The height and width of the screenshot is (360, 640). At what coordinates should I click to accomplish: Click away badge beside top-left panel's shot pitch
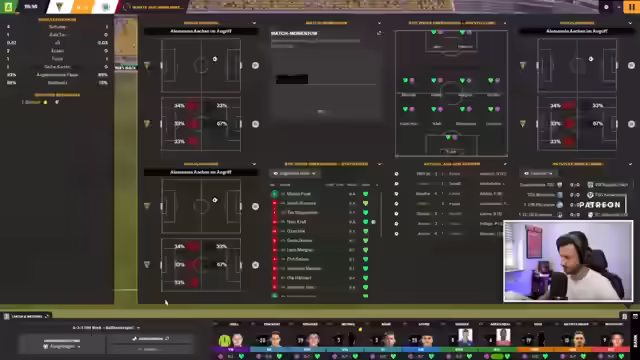point(256,65)
